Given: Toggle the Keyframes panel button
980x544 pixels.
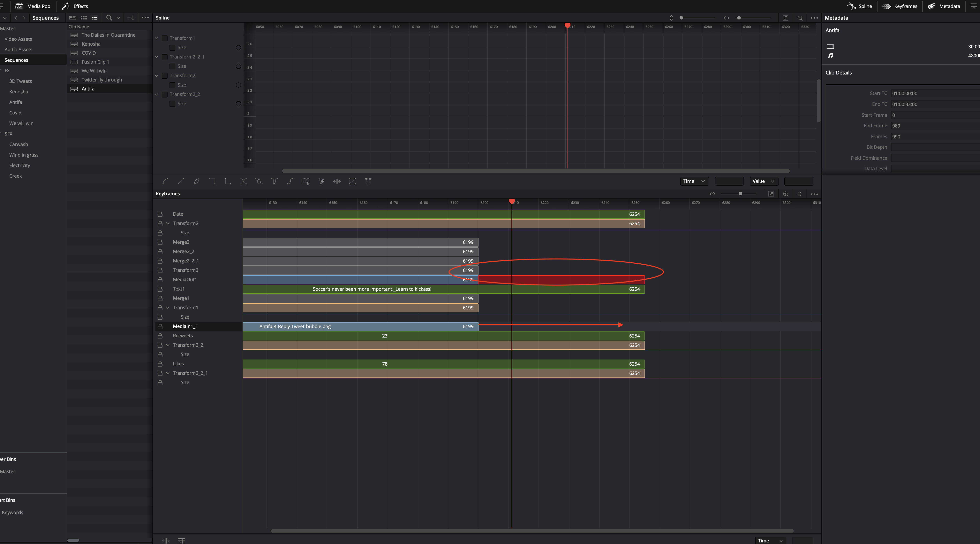Looking at the screenshot, I should (900, 6).
